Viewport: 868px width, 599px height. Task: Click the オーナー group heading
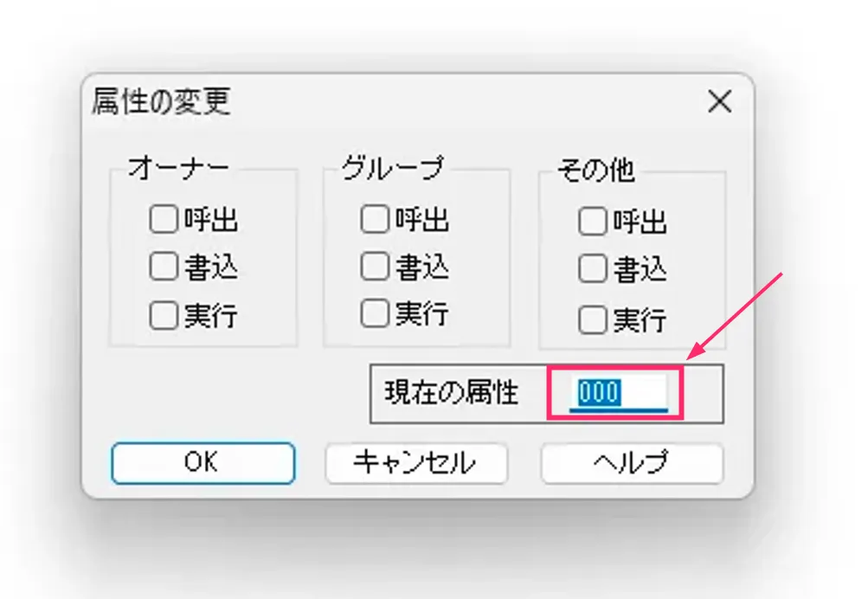(x=178, y=168)
